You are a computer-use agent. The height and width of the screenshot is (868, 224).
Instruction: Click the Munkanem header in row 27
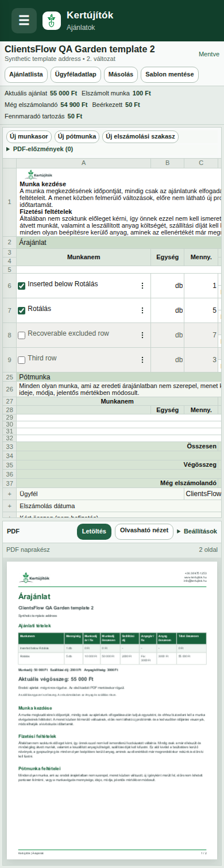[117, 401]
